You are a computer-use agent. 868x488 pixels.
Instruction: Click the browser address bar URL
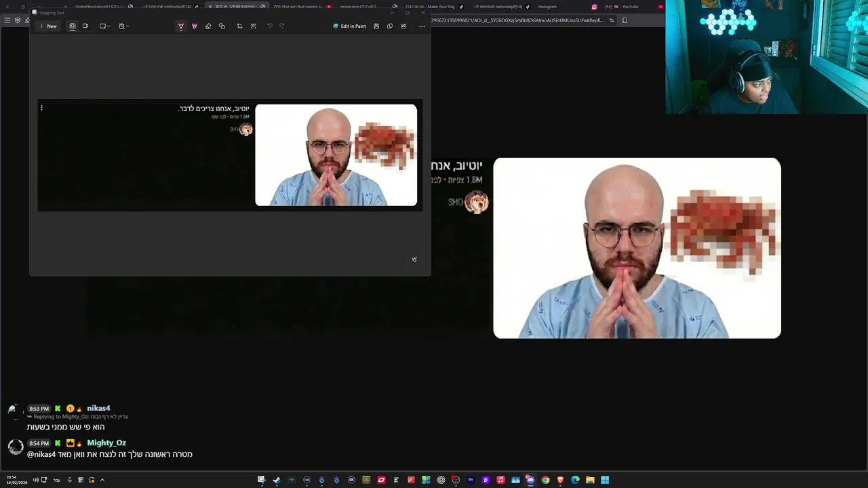(517, 20)
